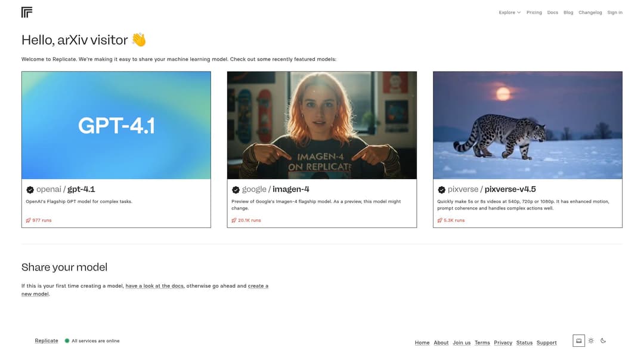
Task: Select the system theme laptop icon
Action: 578,340
